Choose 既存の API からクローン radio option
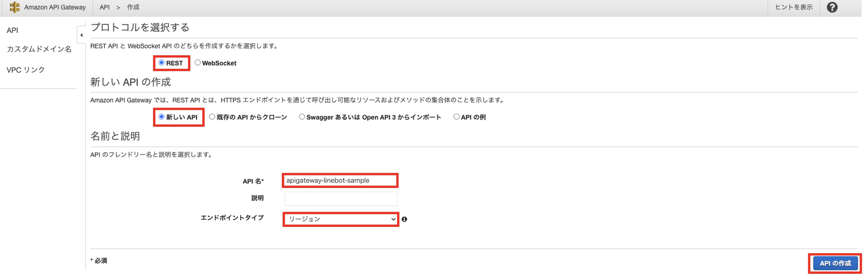 coord(212,117)
